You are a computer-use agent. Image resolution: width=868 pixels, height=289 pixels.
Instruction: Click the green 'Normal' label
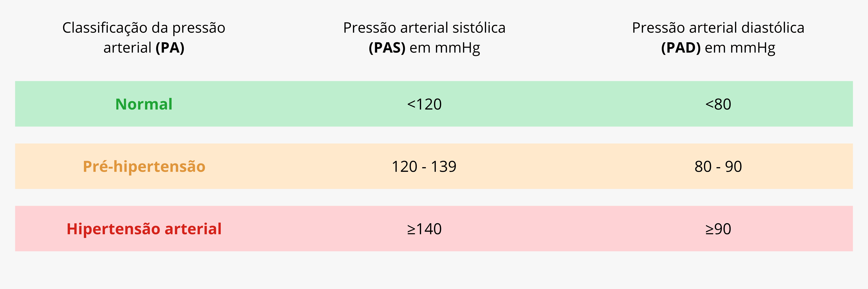144,104
